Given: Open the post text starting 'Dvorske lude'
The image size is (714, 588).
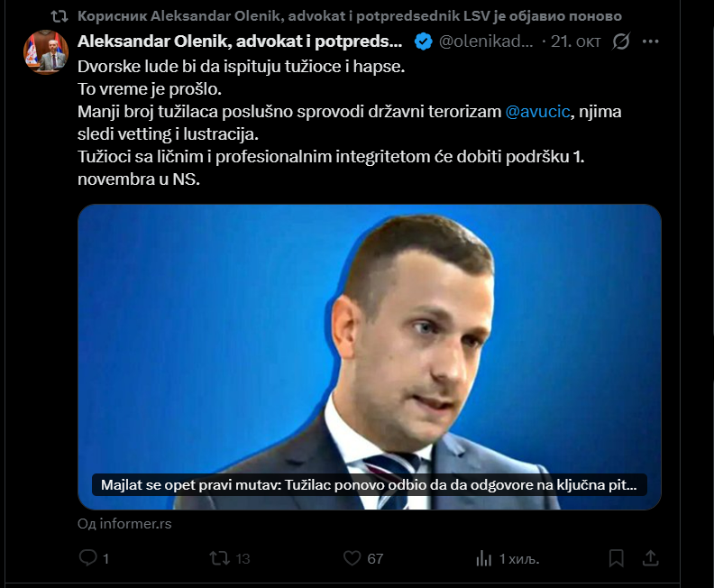Looking at the screenshot, I should pyautogui.click(x=349, y=123).
